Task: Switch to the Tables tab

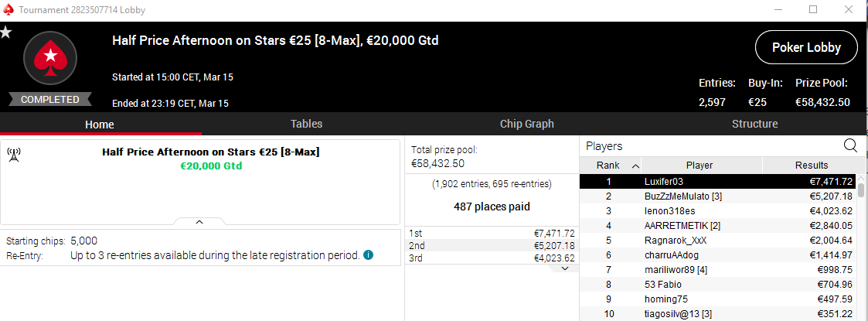Action: coord(306,124)
